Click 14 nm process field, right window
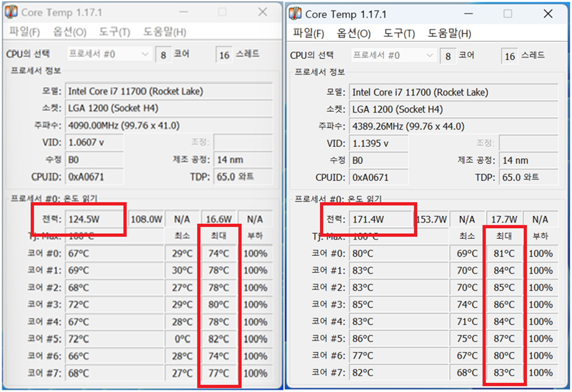 tap(529, 160)
